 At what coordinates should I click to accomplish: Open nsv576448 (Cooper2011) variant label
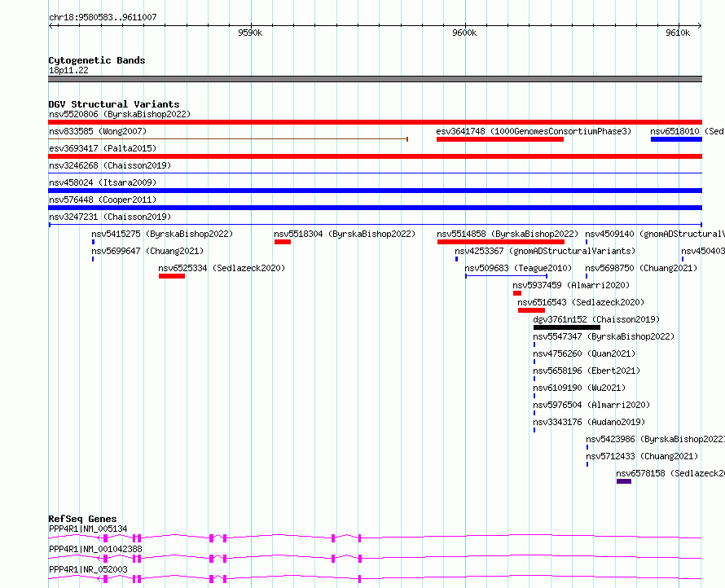pyautogui.click(x=103, y=200)
